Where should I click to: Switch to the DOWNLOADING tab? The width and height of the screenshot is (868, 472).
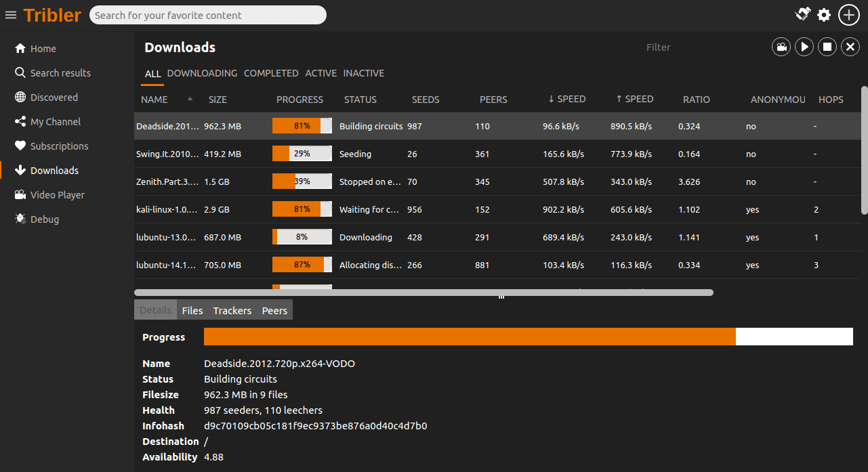click(202, 73)
